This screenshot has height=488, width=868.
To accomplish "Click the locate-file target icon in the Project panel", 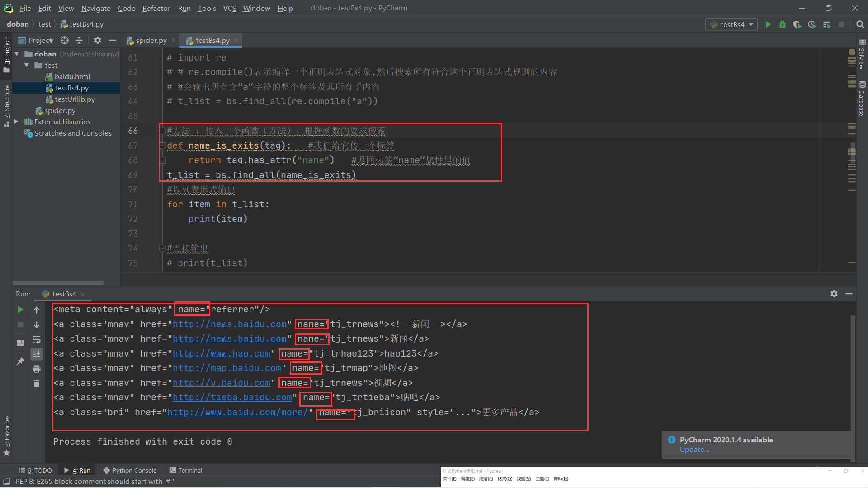I will [x=65, y=40].
